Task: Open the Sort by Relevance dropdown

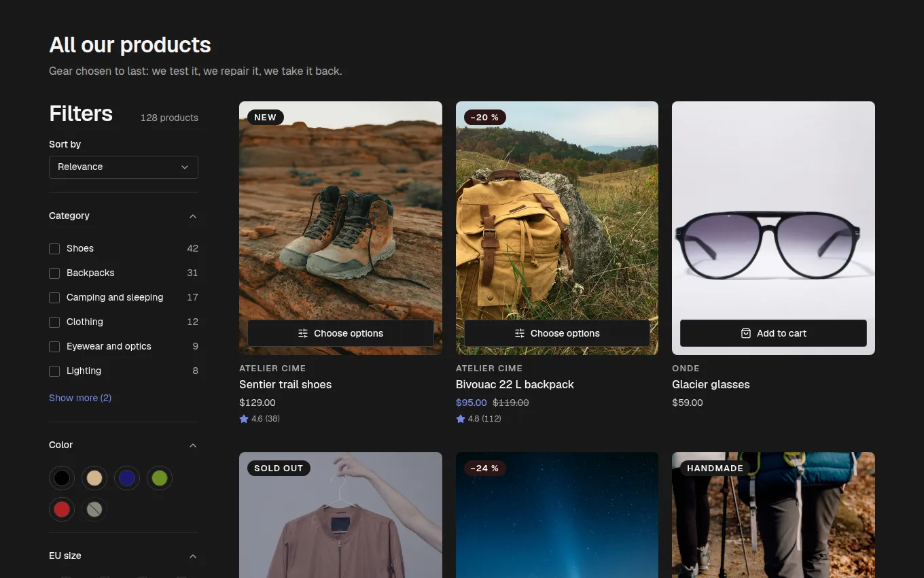Action: (x=124, y=167)
